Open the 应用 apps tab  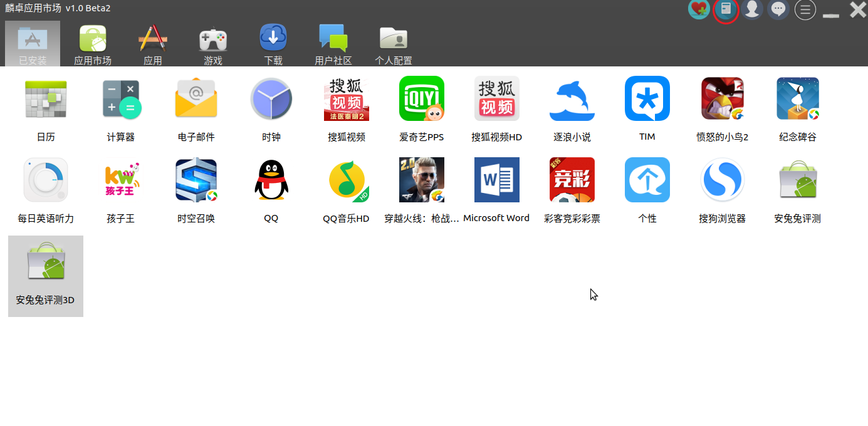(153, 44)
